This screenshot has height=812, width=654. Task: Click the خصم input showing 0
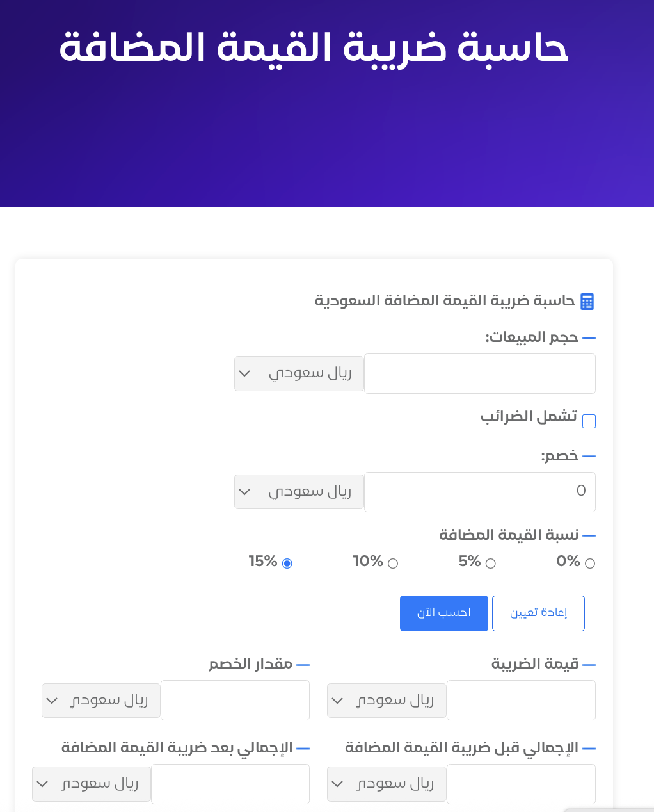coord(479,492)
